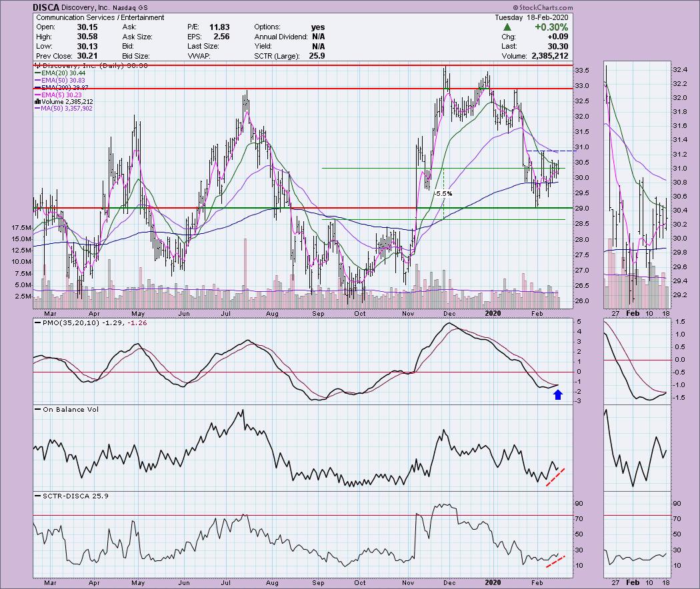
Task: Click the 32.4 label on zoomed thumbnail axis
Action: click(679, 69)
